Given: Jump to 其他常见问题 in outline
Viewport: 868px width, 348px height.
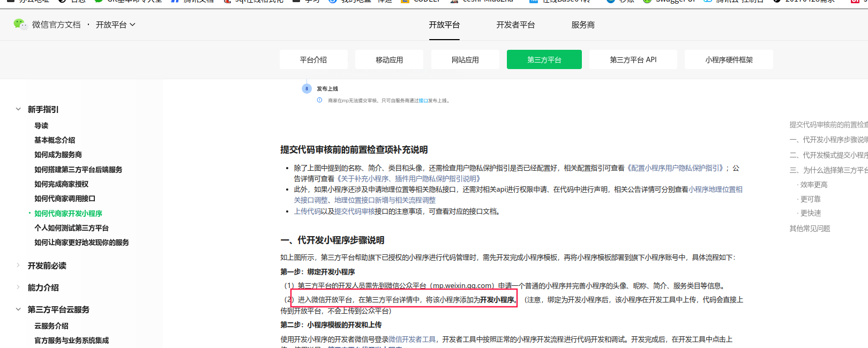Looking at the screenshot, I should pyautogui.click(x=810, y=229).
